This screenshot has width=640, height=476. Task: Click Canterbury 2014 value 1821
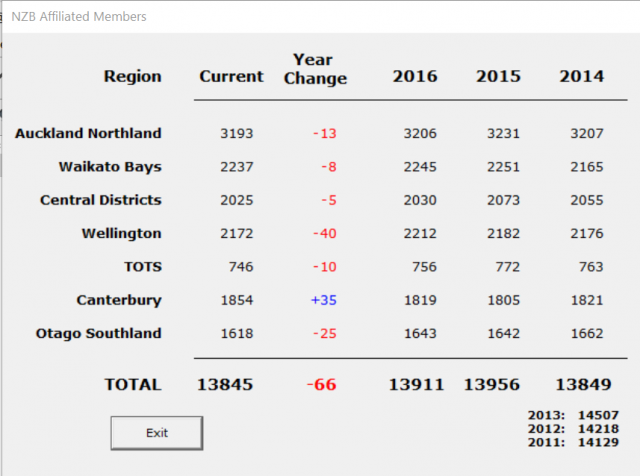[587, 300]
